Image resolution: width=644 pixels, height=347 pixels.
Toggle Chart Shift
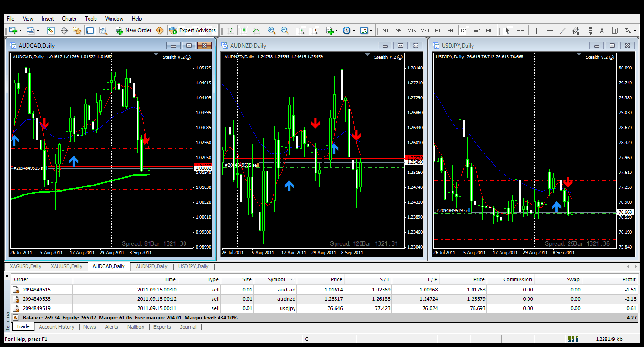pos(314,30)
